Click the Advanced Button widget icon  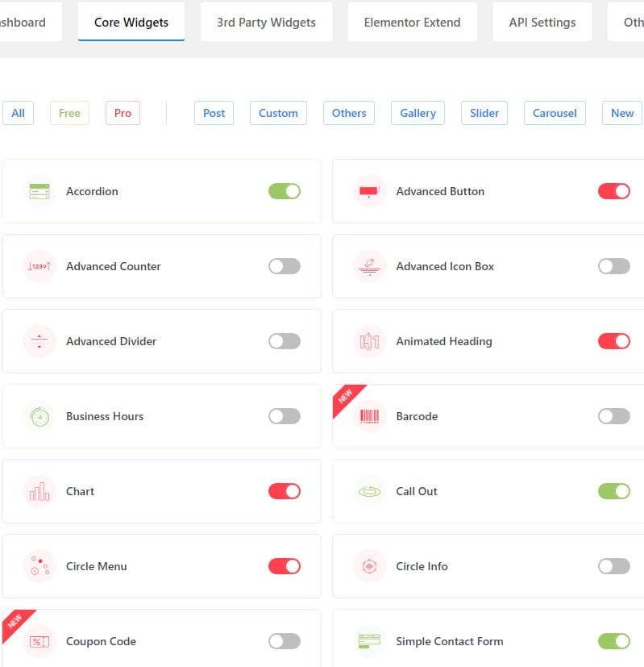(369, 191)
